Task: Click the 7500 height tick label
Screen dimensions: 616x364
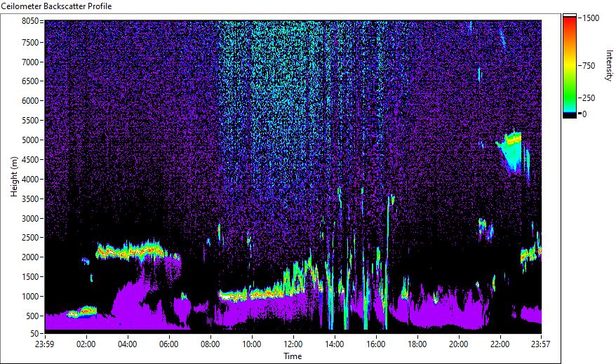Action: (x=31, y=42)
